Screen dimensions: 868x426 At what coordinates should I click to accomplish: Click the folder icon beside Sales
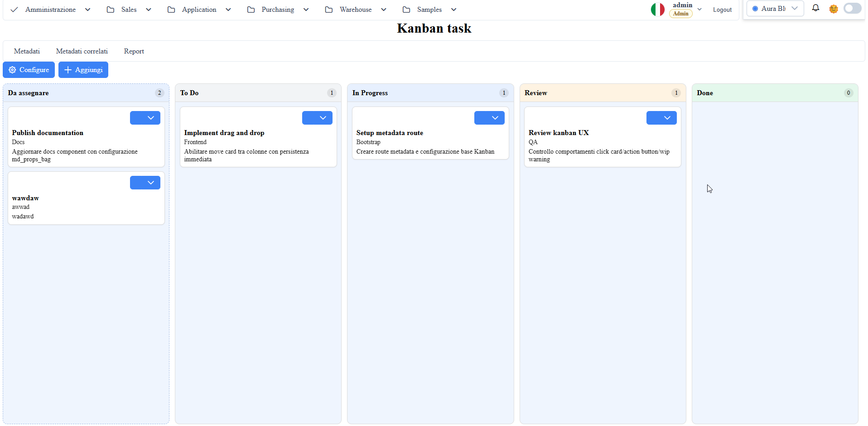110,10
